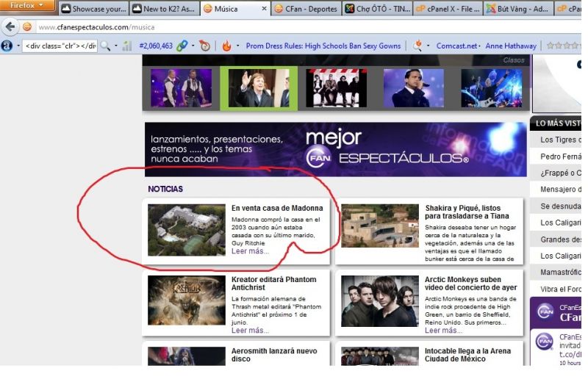Open the Firefox menu button
This screenshot has width=588, height=382.
pos(26,5)
